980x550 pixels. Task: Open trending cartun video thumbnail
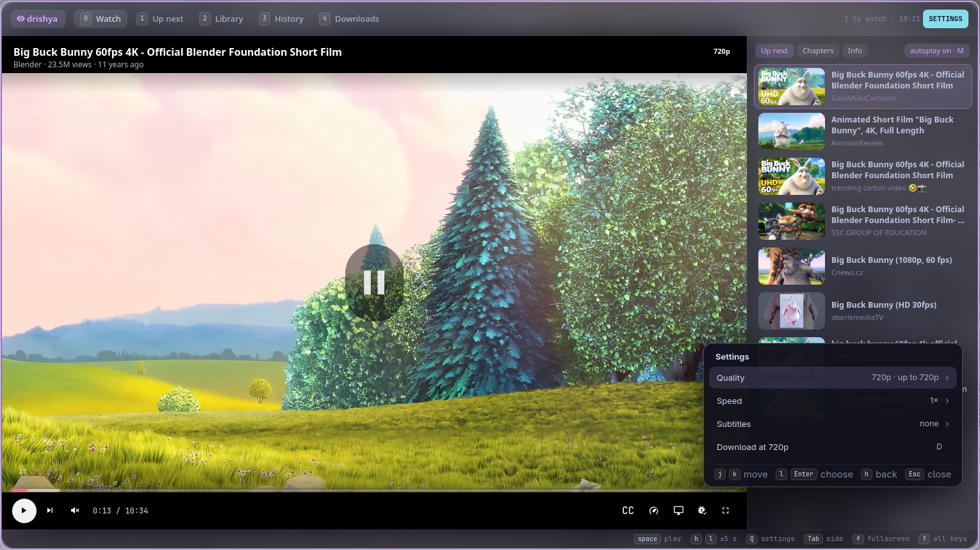792,176
